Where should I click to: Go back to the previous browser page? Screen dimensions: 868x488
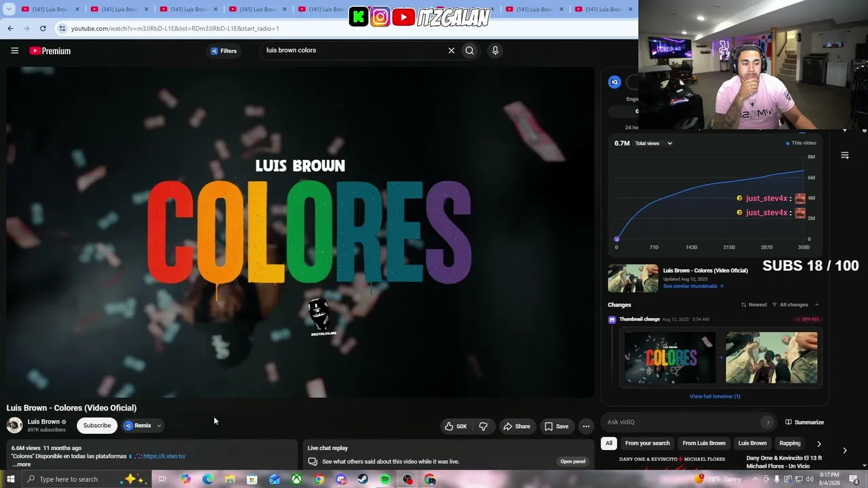(10, 28)
